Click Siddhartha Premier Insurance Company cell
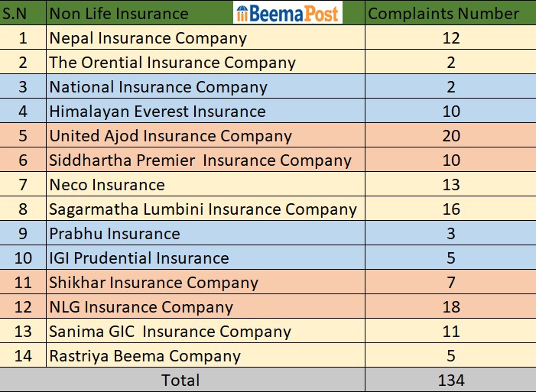Image resolution: width=536 pixels, height=392 pixels. [200, 160]
